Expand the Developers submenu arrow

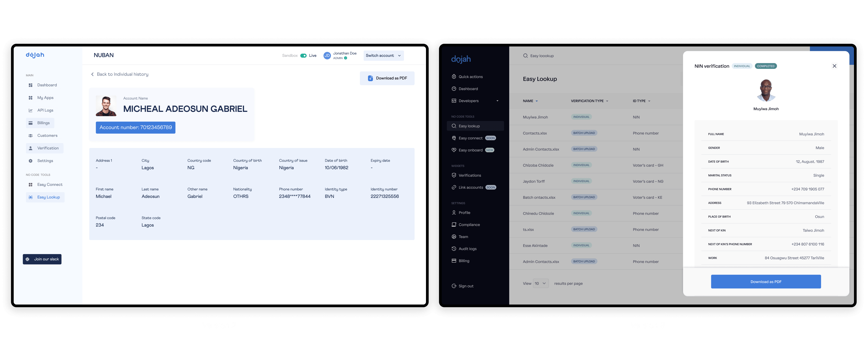pos(497,101)
